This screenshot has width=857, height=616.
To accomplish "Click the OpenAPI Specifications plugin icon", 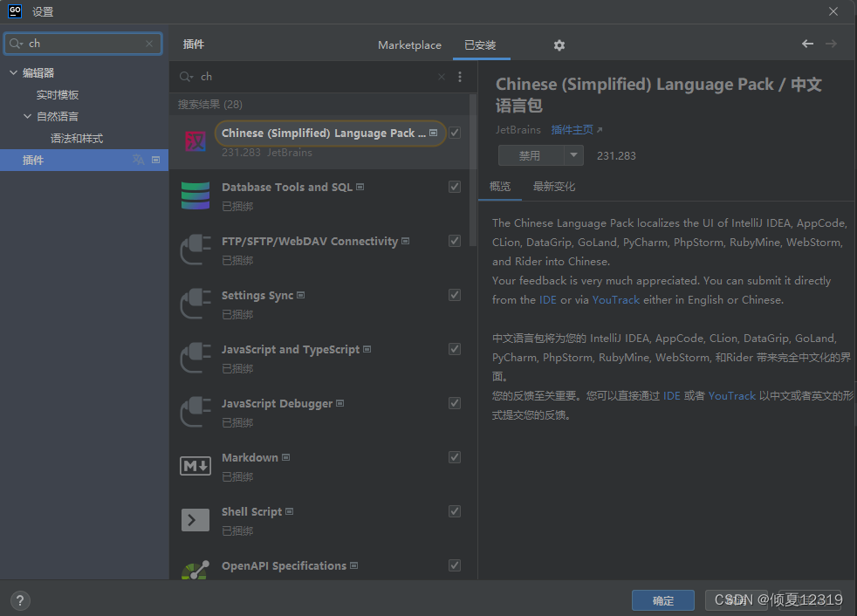I will [195, 570].
